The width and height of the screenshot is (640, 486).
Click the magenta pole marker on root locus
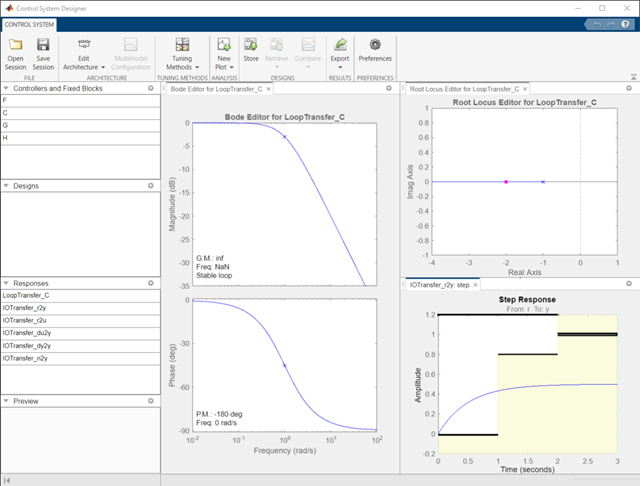tap(506, 182)
